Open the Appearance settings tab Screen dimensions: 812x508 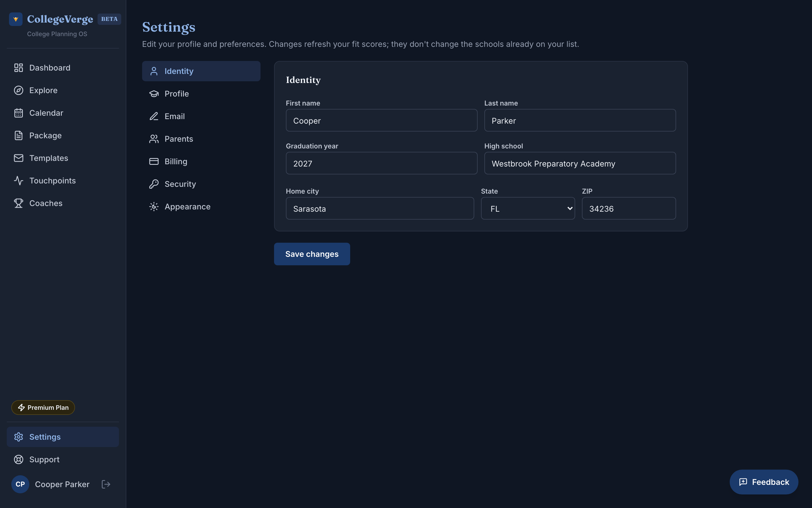click(201, 207)
